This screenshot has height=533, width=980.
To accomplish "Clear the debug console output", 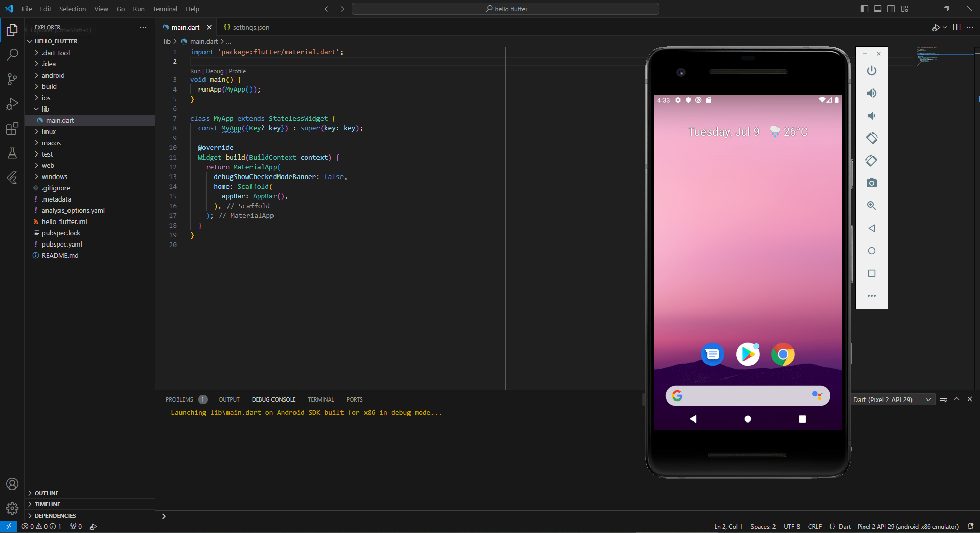I will [943, 399].
